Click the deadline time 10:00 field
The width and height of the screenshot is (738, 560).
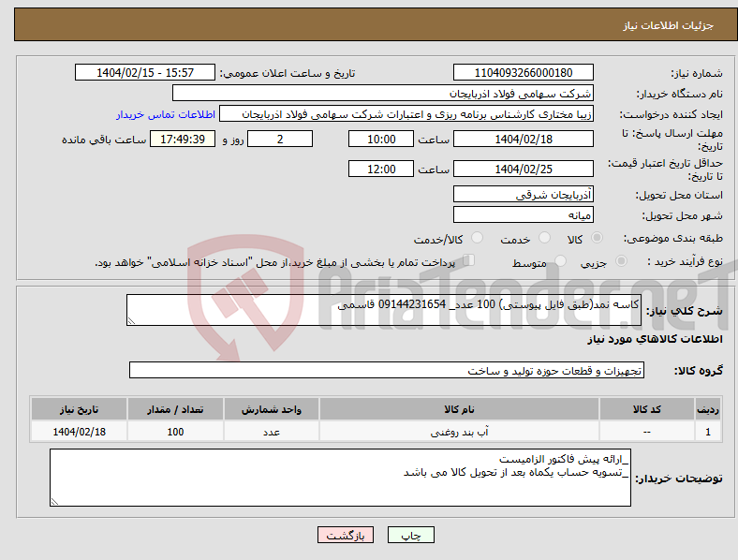coord(381,140)
